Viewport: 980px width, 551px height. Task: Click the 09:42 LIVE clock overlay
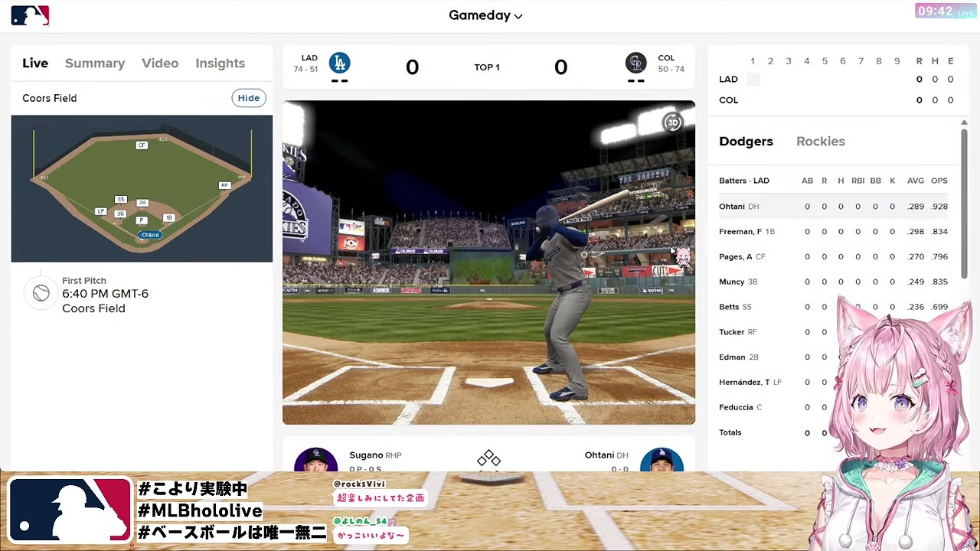(946, 11)
